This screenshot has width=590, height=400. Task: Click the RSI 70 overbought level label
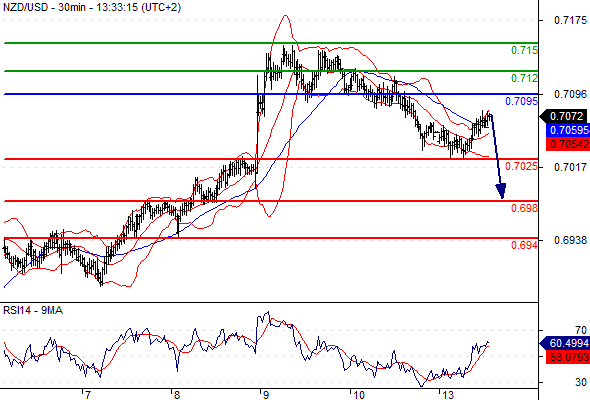(581, 330)
